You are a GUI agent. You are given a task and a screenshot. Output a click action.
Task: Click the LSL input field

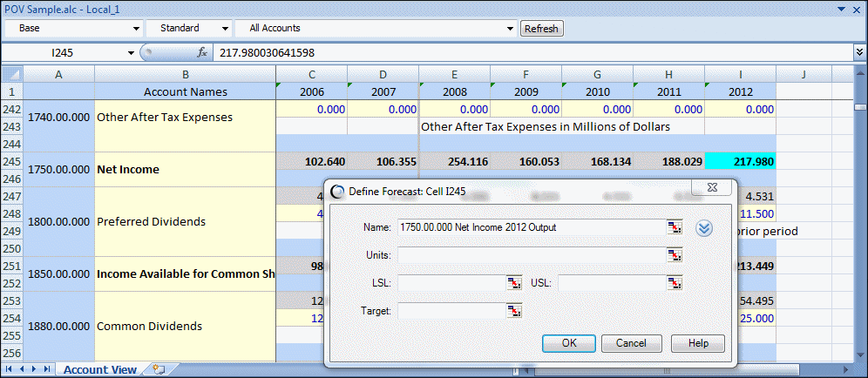tap(451, 283)
